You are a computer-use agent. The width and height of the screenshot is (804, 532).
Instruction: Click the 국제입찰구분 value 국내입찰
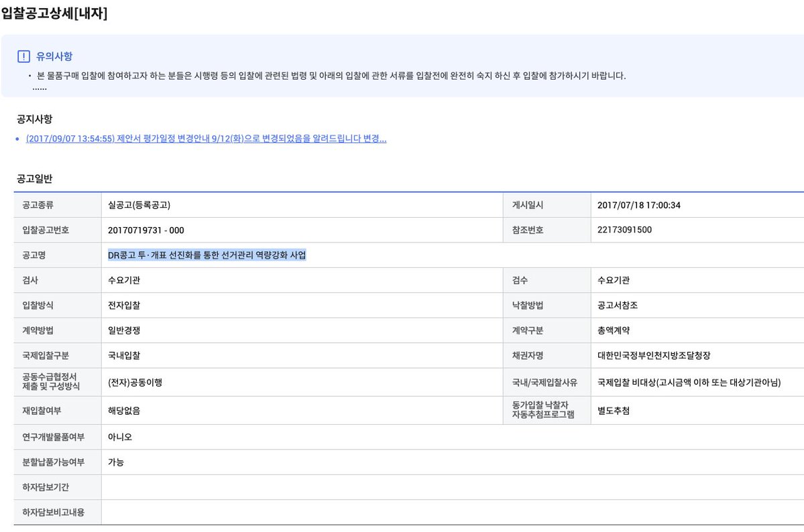124,355
